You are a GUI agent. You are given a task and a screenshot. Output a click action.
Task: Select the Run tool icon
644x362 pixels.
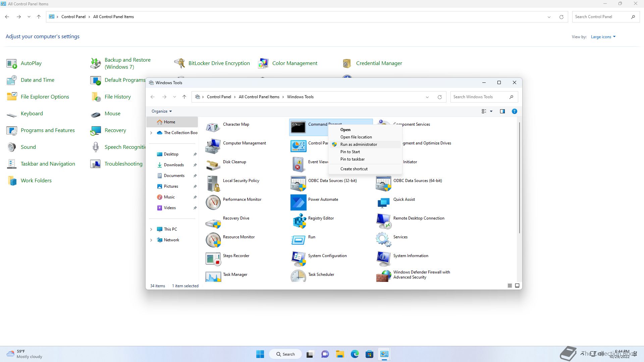(x=298, y=240)
